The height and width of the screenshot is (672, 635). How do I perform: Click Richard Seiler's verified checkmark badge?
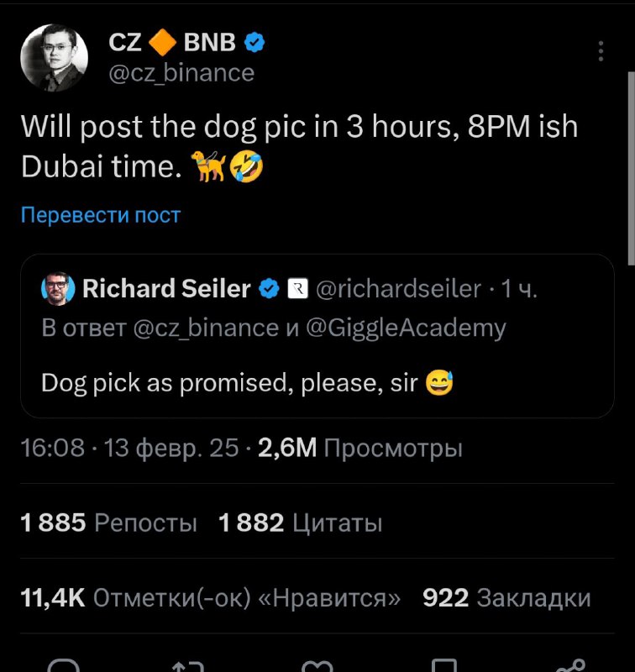(x=269, y=288)
